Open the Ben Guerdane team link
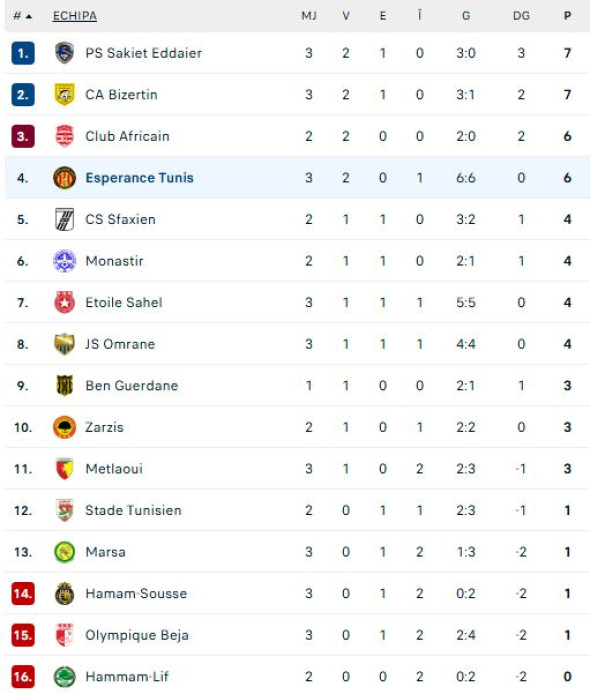This screenshot has height=693, width=590. pos(132,385)
